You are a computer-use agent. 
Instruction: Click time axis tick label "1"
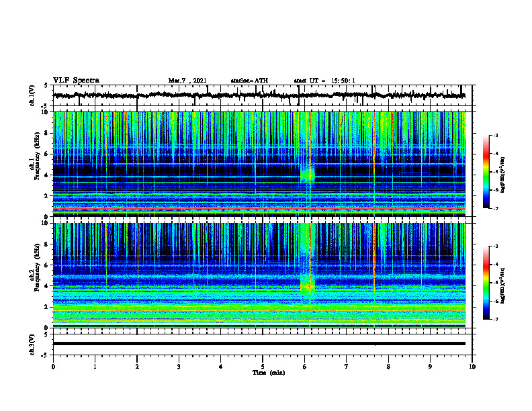(x=95, y=367)
